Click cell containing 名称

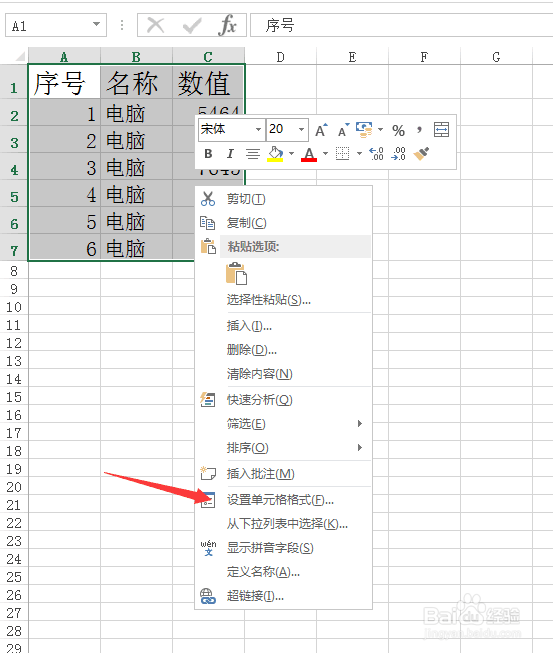pyautogui.click(x=136, y=82)
